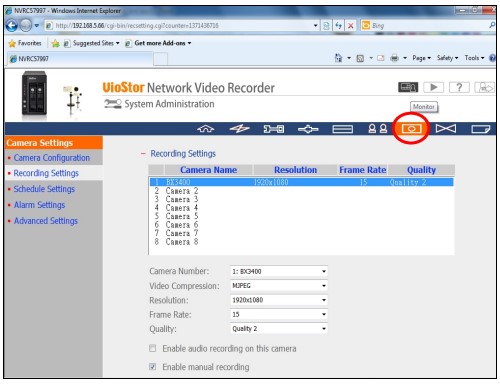Open the Monitor page icon
Image resolution: width=500 pixels, height=386 pixels.
pos(408,87)
